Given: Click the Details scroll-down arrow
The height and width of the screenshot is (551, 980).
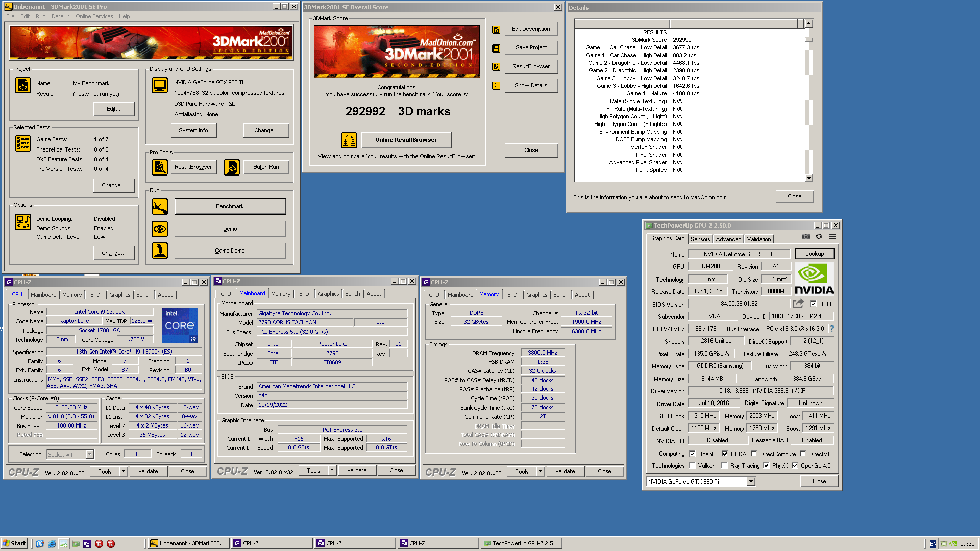Looking at the screenshot, I should (808, 178).
